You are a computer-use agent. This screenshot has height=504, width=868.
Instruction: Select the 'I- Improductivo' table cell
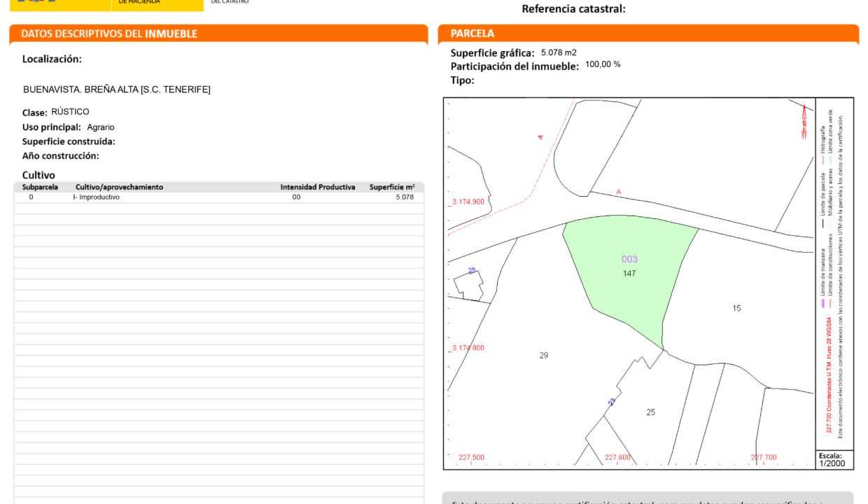[x=97, y=197]
